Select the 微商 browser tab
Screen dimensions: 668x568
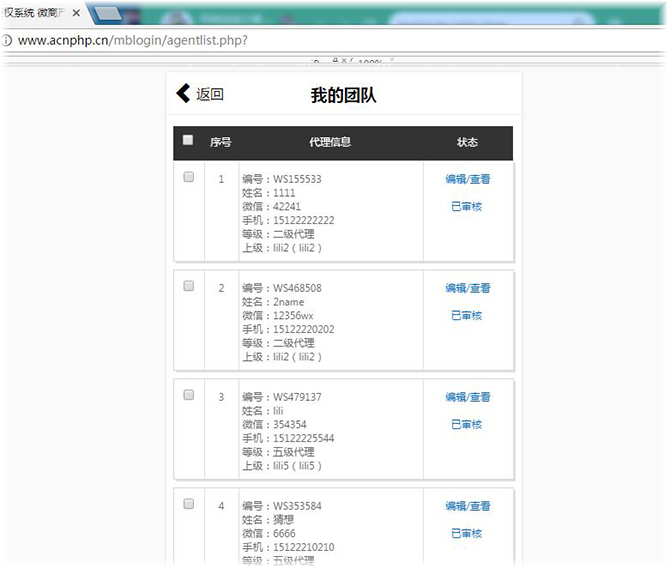pos(35,13)
